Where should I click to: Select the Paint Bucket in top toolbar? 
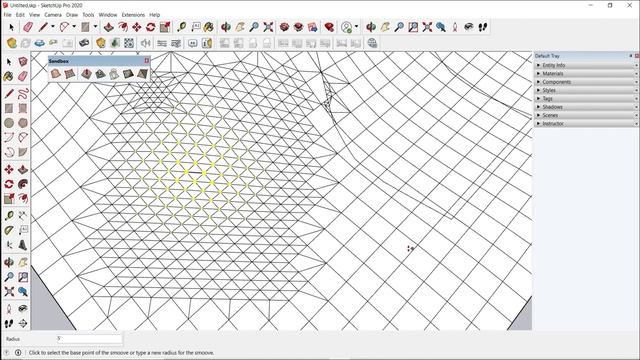pos(209,27)
